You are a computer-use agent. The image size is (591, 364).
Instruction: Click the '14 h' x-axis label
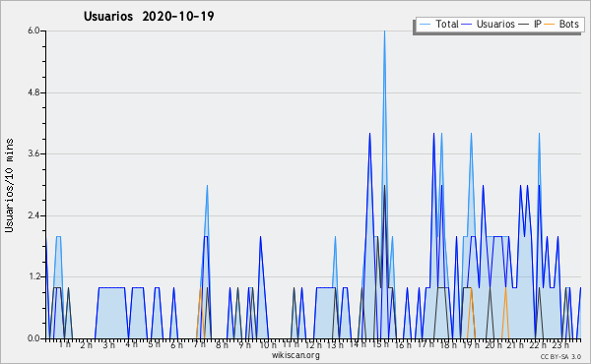tap(358, 344)
